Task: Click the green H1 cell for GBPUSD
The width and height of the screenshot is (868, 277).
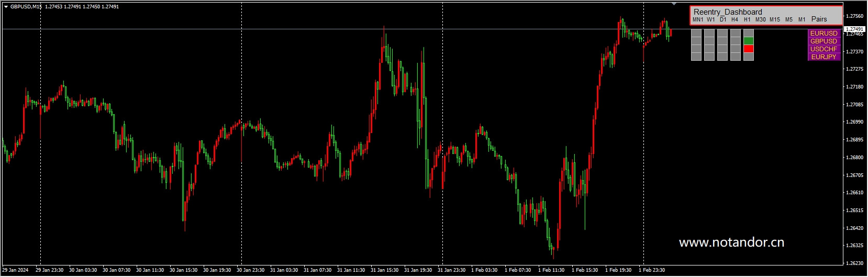Action: (x=749, y=41)
